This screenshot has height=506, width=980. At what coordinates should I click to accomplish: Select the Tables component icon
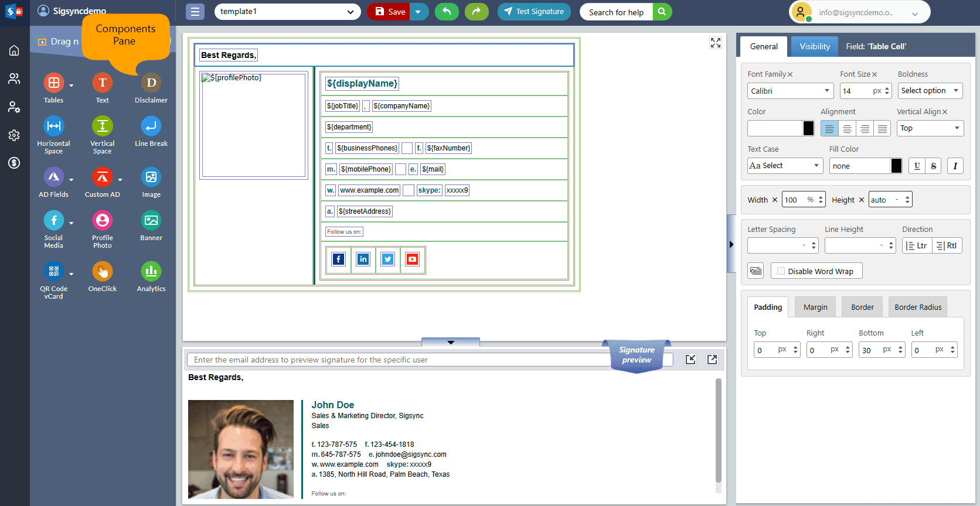pyautogui.click(x=53, y=83)
